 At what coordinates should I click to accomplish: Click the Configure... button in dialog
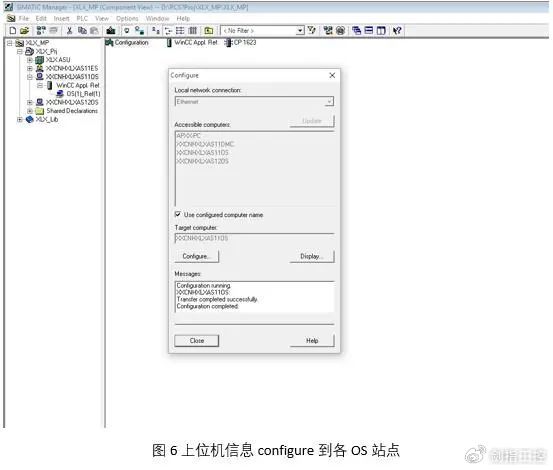(196, 256)
